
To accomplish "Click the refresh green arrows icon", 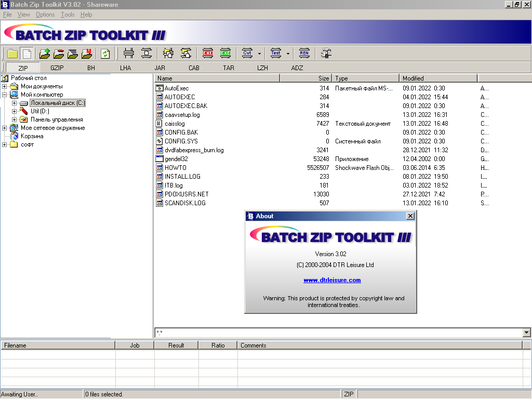I will [x=105, y=54].
